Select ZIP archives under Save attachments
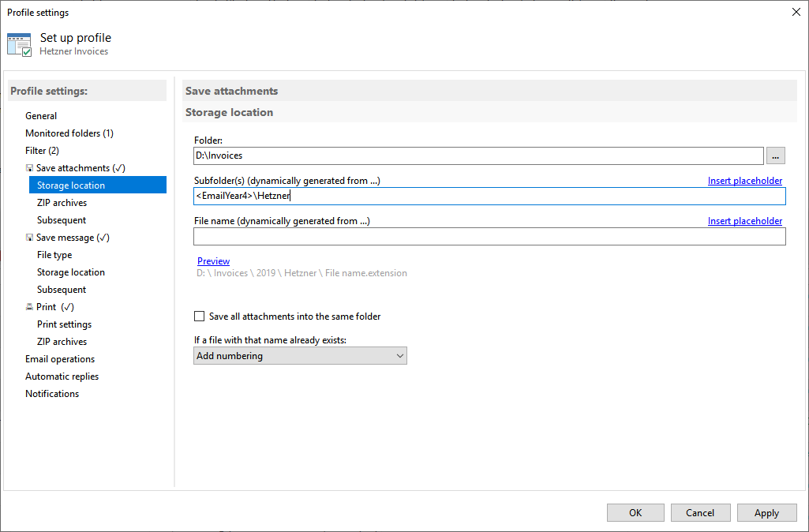This screenshot has width=809, height=532. pyautogui.click(x=62, y=203)
